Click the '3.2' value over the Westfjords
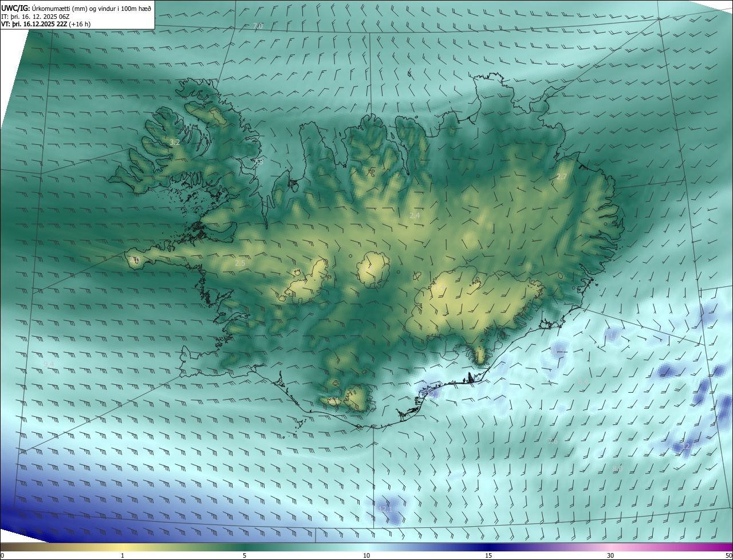Screen dimensions: 733x560 point(175,142)
